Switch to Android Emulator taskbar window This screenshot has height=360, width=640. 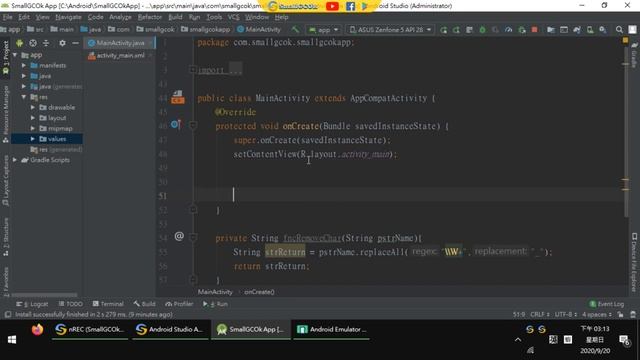[x=331, y=329]
